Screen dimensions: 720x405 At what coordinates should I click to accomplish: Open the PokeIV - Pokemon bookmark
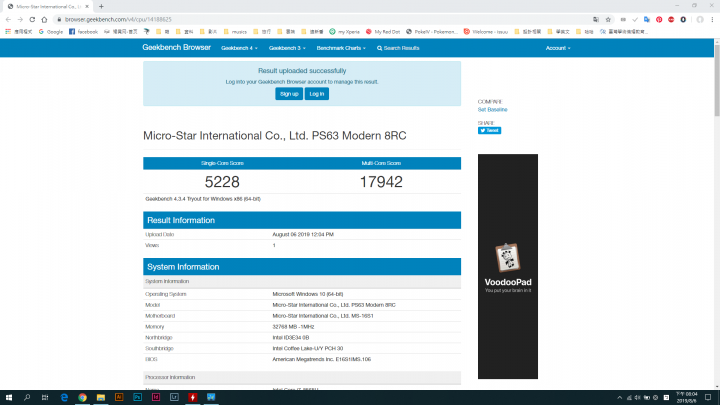tap(431, 32)
